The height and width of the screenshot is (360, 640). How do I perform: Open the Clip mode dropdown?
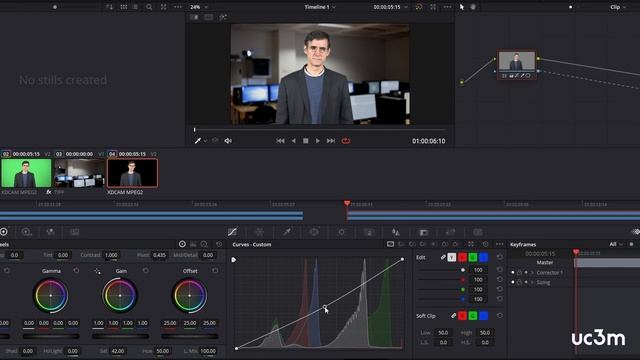pos(624,7)
